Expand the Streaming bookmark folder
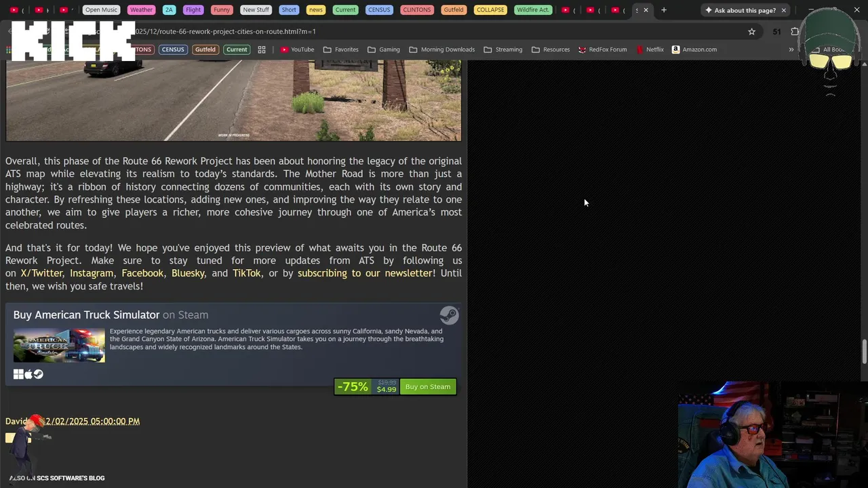The height and width of the screenshot is (488, 868). coord(502,49)
